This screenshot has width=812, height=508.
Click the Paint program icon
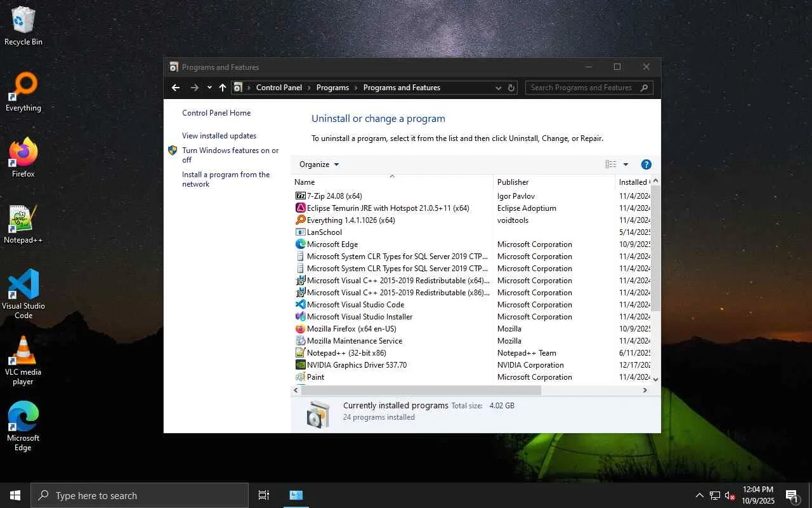click(301, 377)
